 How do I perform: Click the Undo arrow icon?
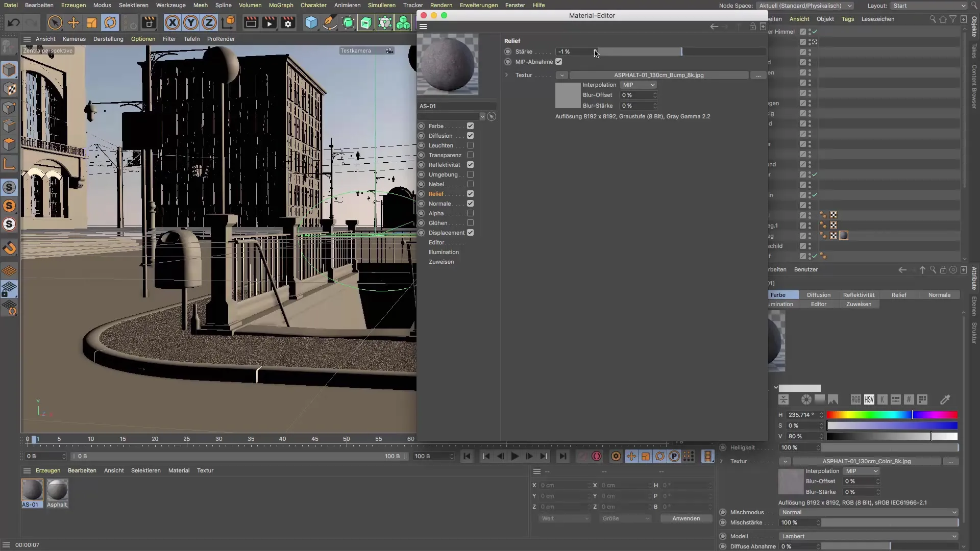click(14, 22)
